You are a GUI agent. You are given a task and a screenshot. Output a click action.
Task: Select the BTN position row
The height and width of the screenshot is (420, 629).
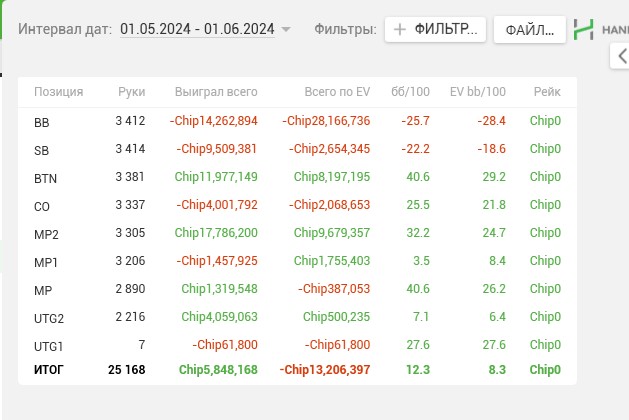click(297, 177)
